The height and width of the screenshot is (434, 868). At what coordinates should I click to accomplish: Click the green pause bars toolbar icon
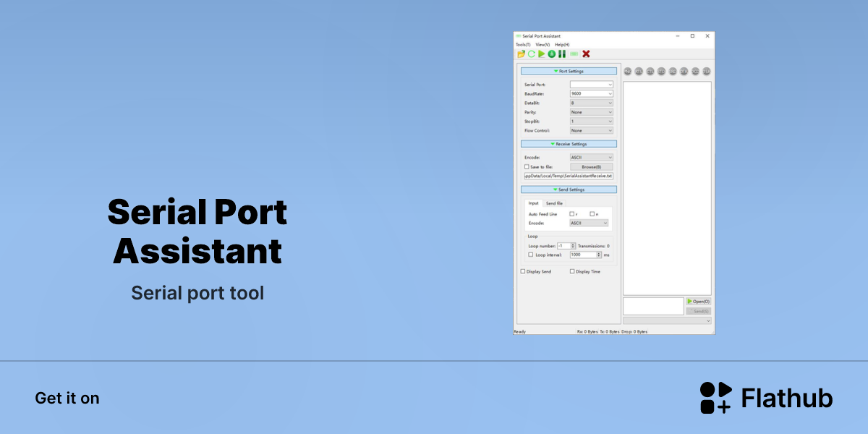(562, 54)
